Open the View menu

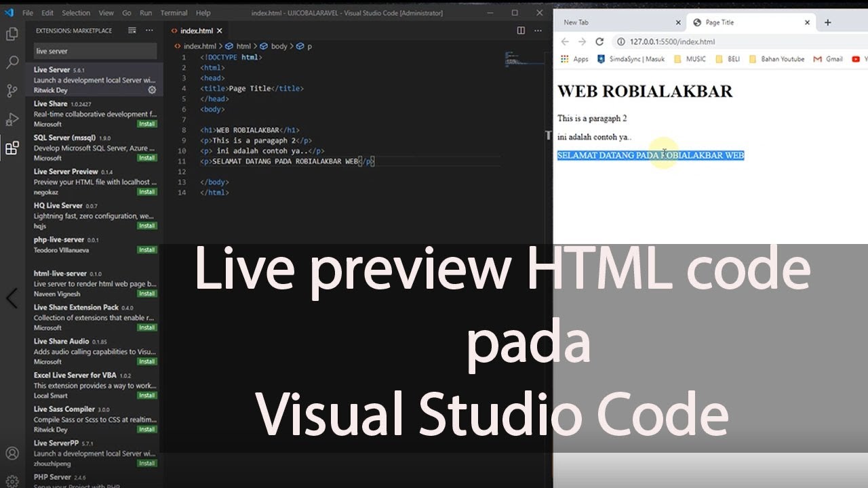pos(106,13)
